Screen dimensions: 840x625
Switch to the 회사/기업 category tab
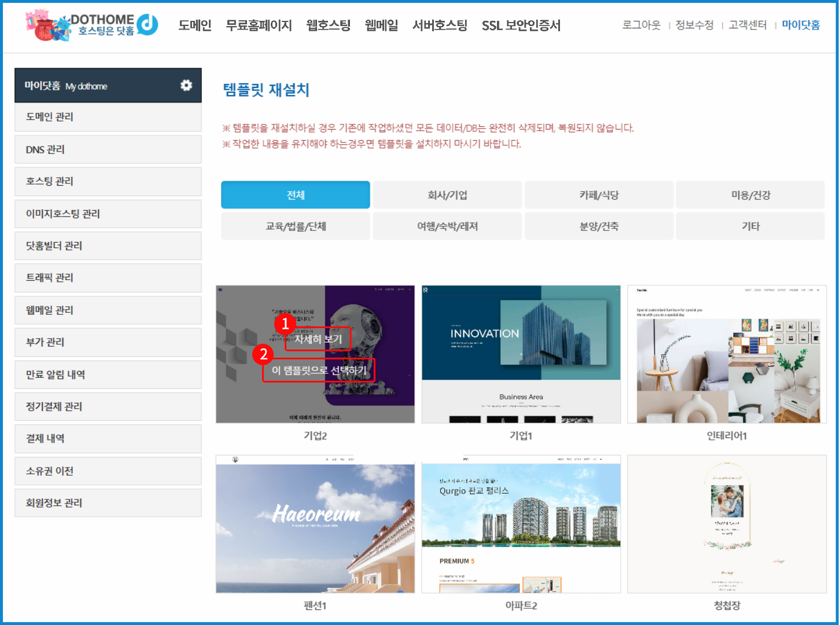(447, 195)
